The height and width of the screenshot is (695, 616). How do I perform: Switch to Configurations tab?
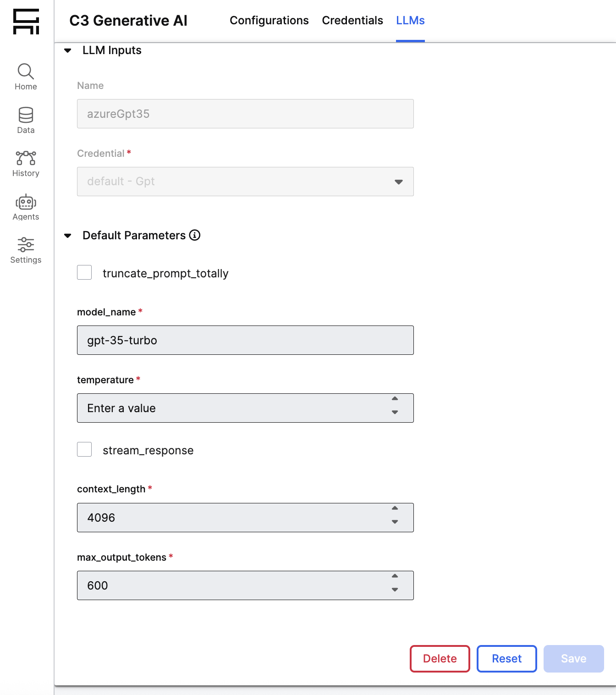point(269,21)
